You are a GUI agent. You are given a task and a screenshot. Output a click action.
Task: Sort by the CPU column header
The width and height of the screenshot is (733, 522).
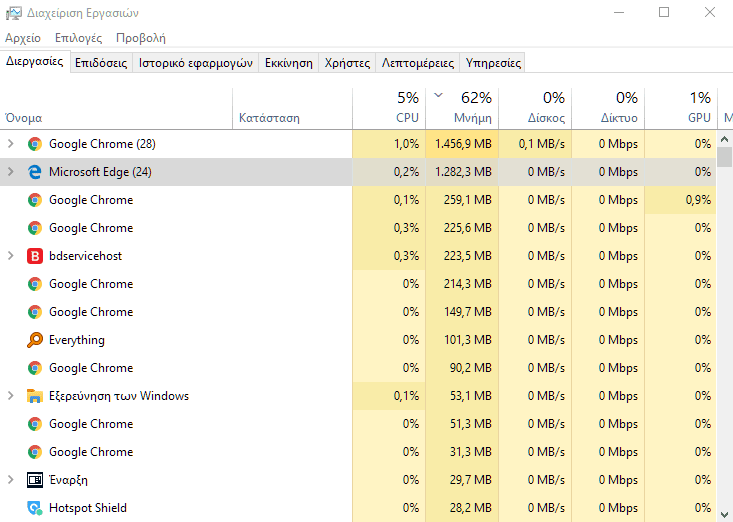(x=389, y=108)
